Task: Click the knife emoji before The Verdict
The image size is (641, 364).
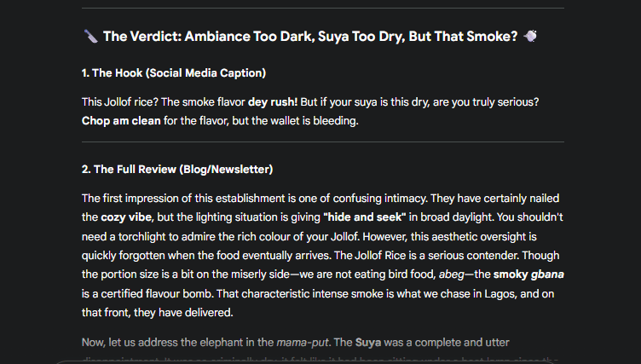Action: click(90, 36)
